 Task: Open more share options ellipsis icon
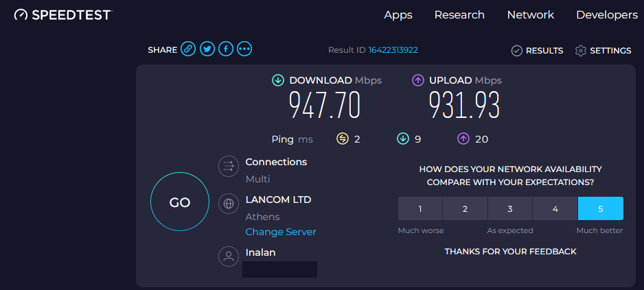pyautogui.click(x=245, y=49)
